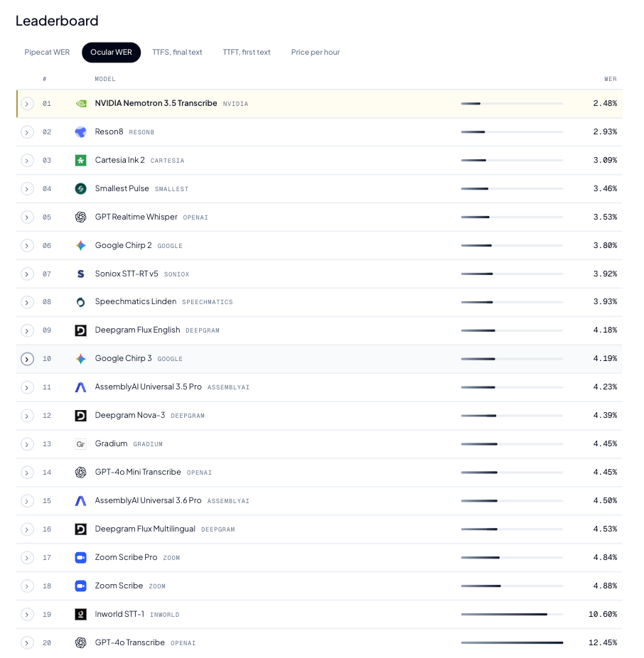Expand the Soniox STT-RT v5 row

[x=27, y=274]
